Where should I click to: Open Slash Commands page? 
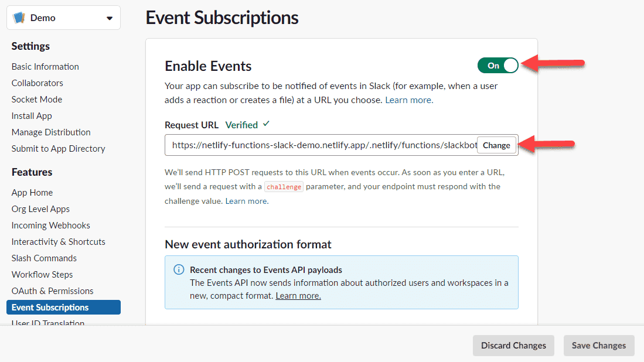(x=44, y=258)
